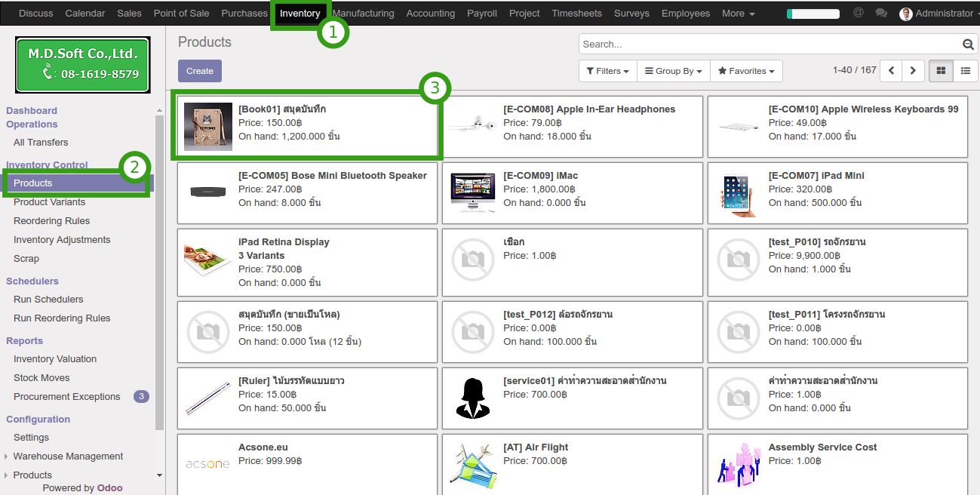Viewport: 980px width, 495px height.
Task: Go to Accounting
Action: tap(431, 14)
